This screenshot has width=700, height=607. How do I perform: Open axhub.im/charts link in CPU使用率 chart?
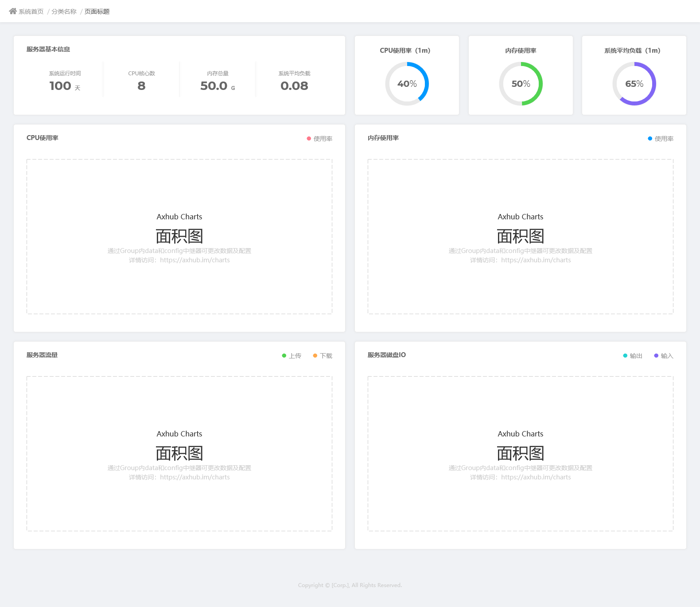[195, 260]
